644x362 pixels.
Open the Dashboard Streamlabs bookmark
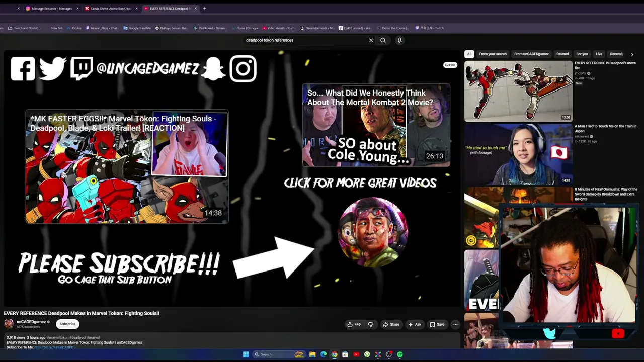[x=211, y=28]
